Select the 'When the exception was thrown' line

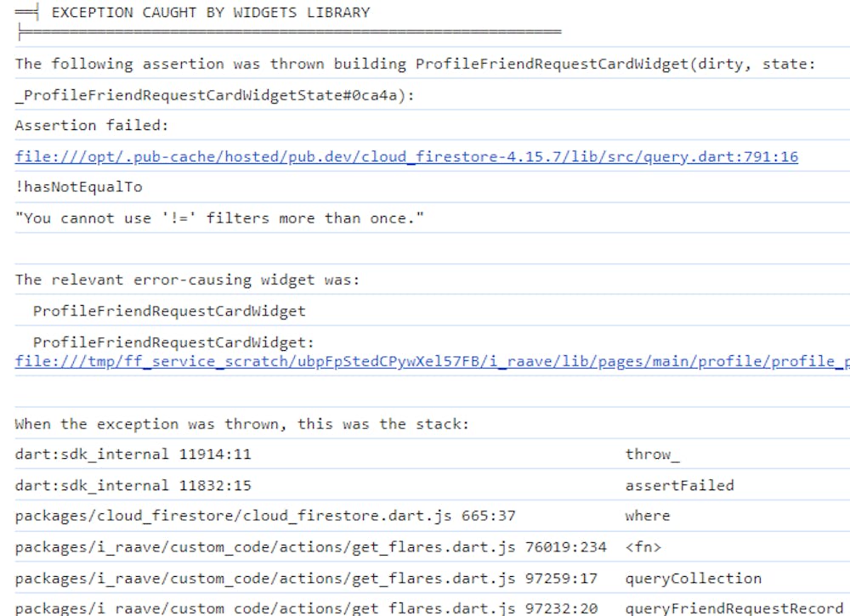(241, 424)
